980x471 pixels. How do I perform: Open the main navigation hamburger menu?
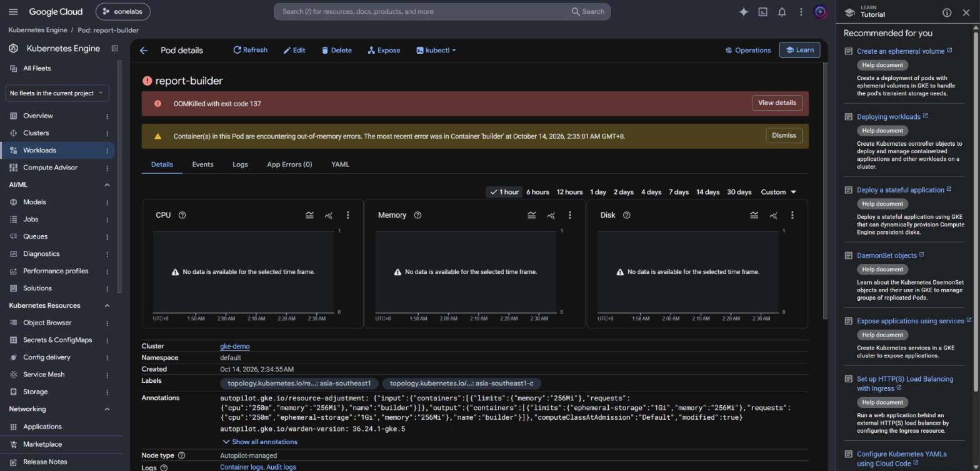tap(14, 11)
